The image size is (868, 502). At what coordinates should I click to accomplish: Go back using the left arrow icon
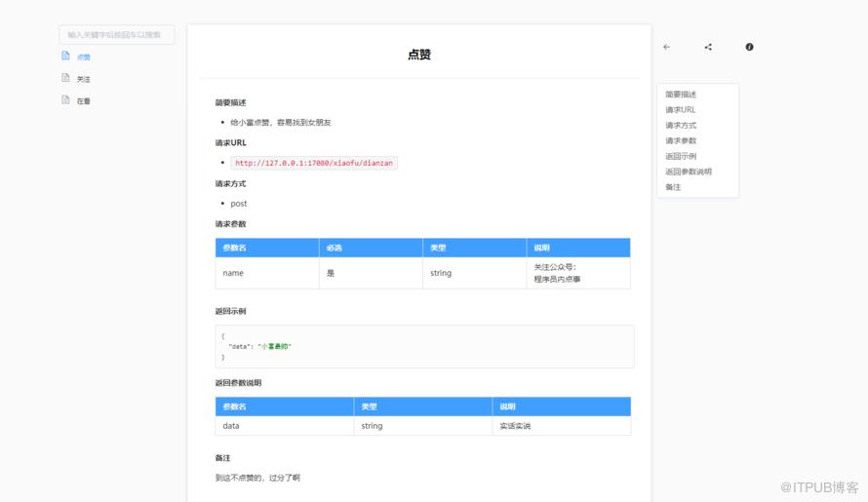666,47
